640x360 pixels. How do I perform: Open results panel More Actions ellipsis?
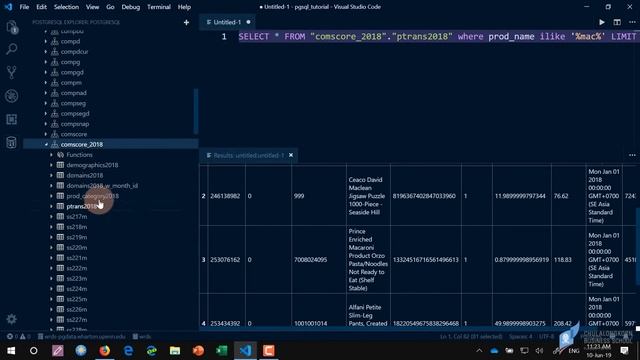tap(632, 155)
